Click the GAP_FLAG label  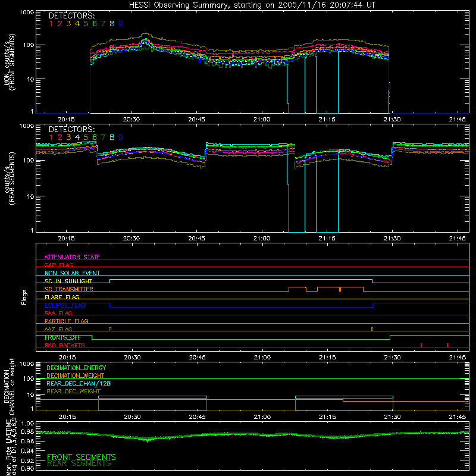[x=58, y=265]
